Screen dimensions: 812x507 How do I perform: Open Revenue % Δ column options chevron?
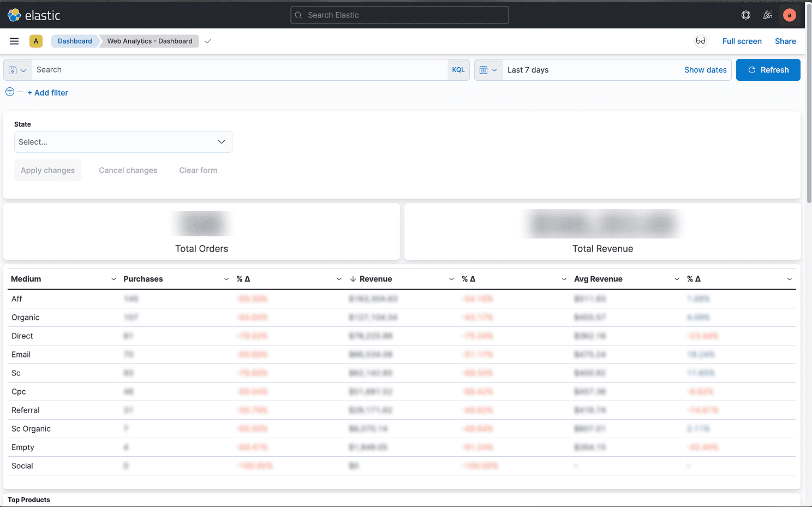point(564,279)
